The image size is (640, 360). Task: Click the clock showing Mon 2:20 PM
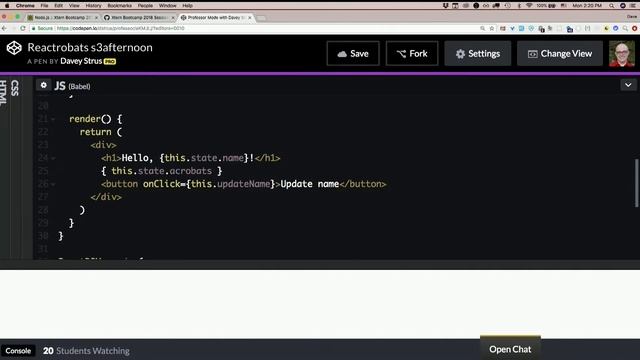(587, 6)
